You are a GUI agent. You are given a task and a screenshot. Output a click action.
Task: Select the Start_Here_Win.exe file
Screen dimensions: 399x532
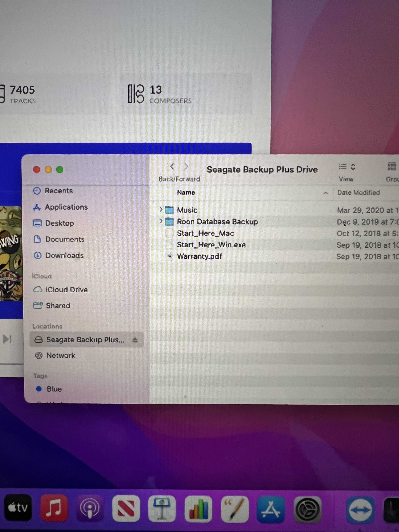[x=211, y=245]
